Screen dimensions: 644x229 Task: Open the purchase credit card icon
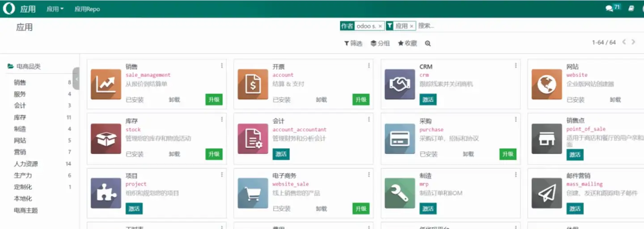click(x=400, y=139)
